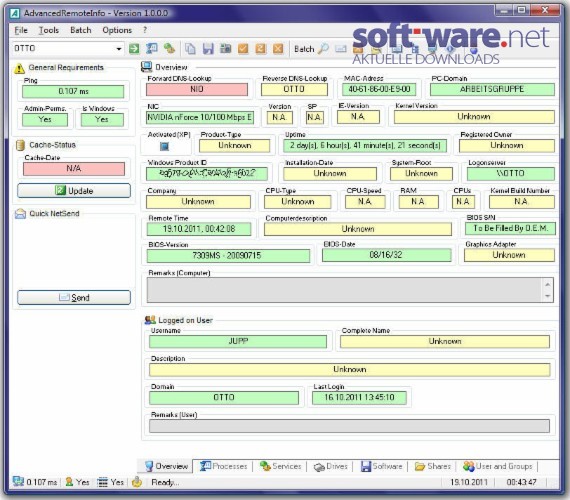This screenshot has height=500, width=570.
Task: Click the toolbar icon right of floppy disk
Action: pos(226,48)
